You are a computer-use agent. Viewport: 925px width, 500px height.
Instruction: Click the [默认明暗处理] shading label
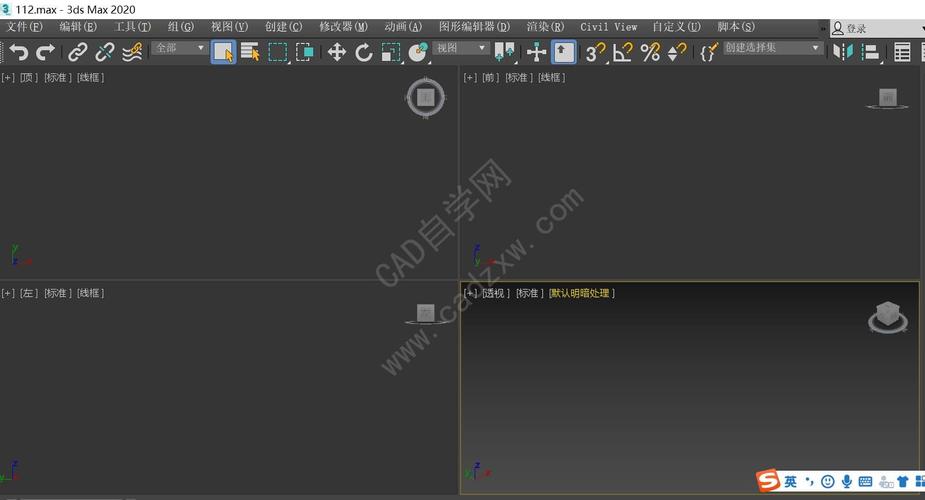coord(582,293)
